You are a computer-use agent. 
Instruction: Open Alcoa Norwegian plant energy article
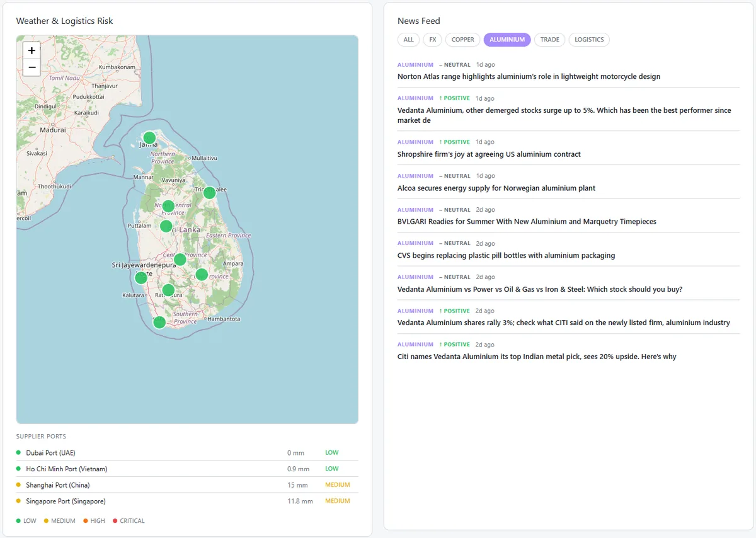coord(496,188)
